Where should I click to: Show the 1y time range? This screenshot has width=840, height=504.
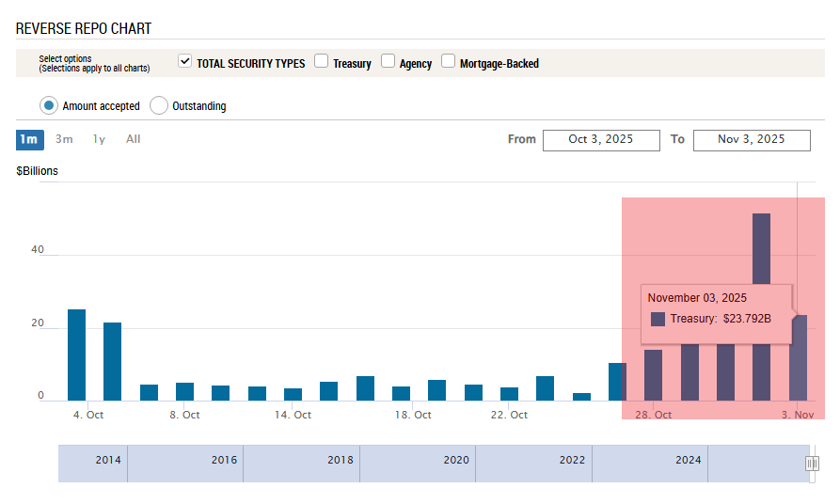(99, 139)
